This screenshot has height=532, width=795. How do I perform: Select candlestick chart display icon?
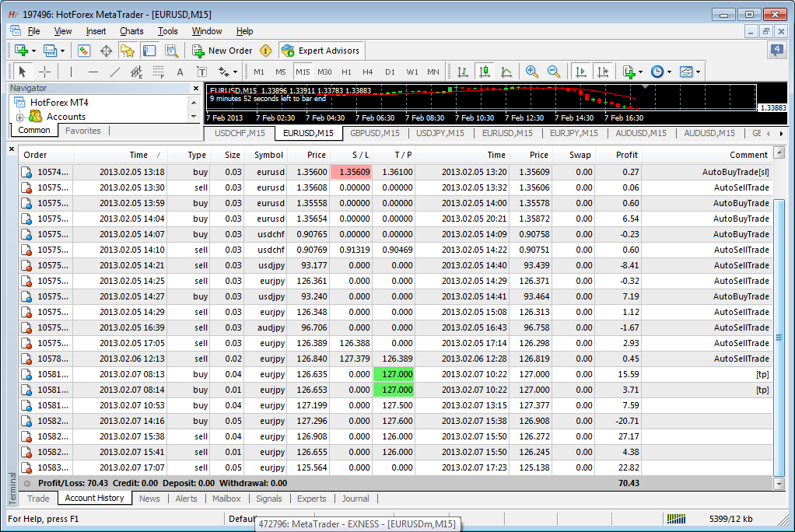click(x=485, y=72)
